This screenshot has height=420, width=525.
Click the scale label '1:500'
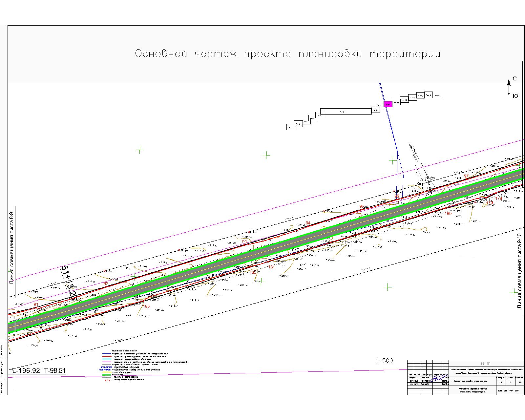click(x=385, y=361)
